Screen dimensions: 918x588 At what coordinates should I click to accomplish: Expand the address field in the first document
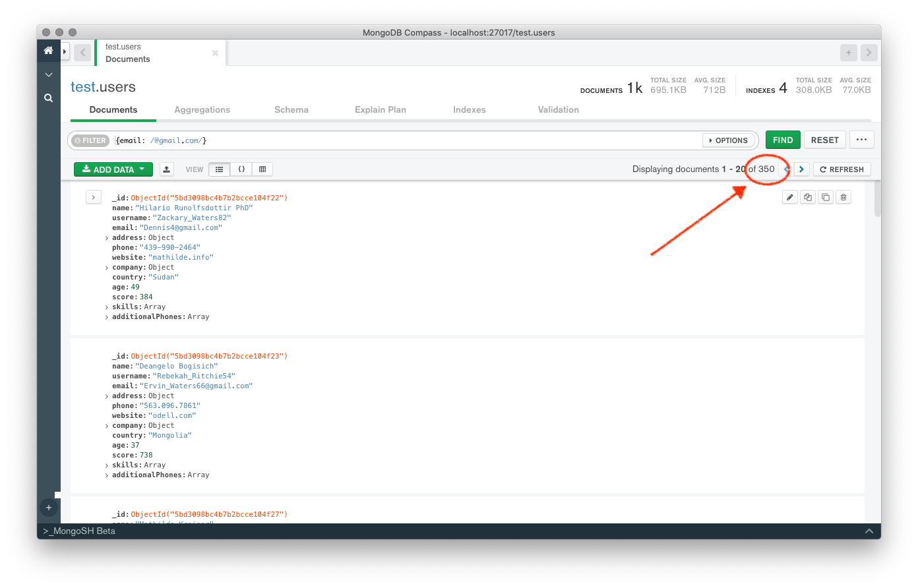coord(107,238)
